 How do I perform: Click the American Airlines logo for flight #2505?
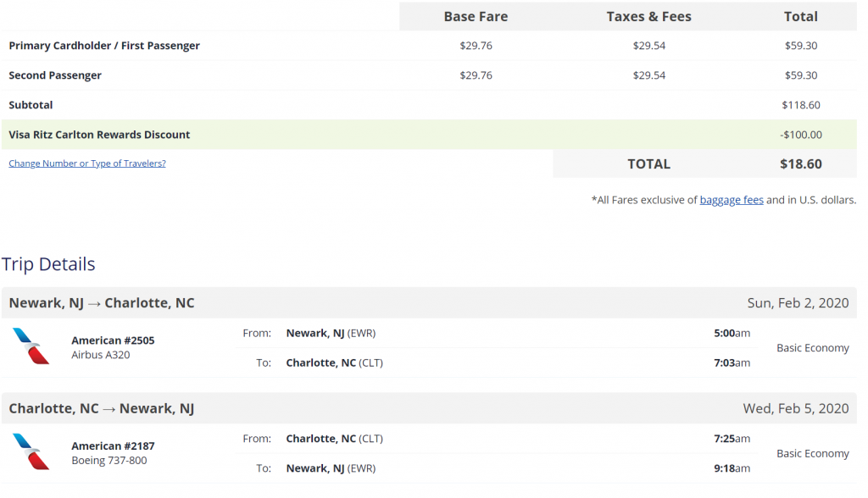[x=28, y=346]
